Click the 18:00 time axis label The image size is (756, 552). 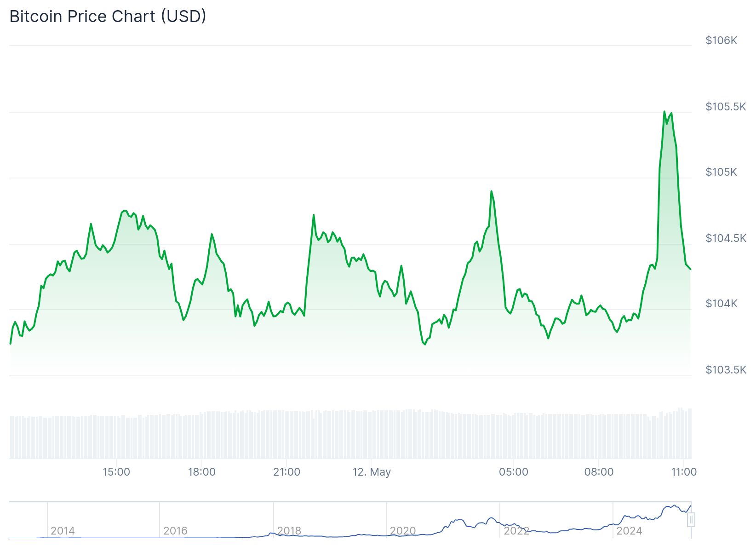[201, 472]
